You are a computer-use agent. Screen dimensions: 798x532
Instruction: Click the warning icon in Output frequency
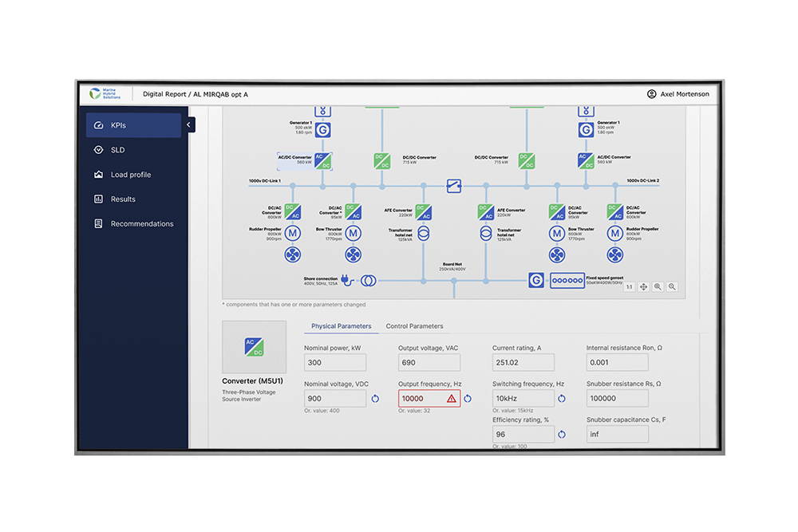point(452,399)
